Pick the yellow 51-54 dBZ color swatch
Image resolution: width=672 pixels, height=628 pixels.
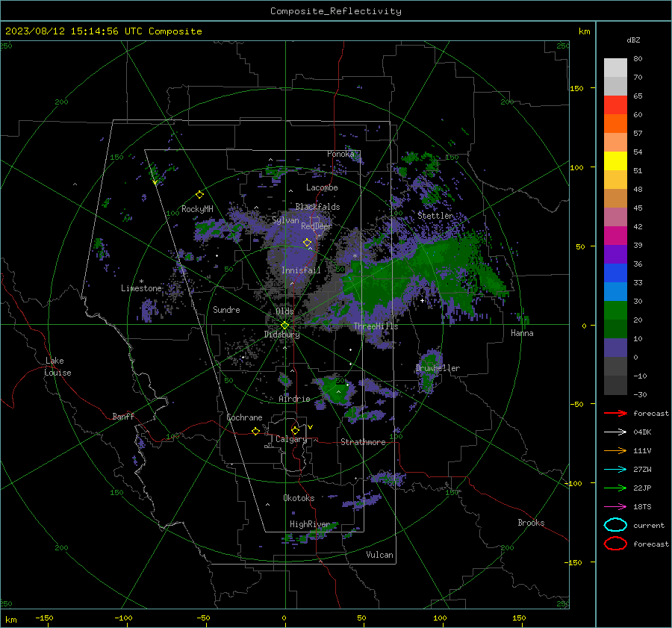click(x=615, y=161)
